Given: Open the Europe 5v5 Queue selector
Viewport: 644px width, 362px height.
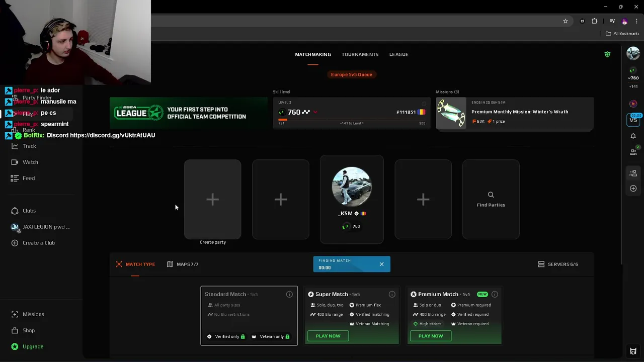Looking at the screenshot, I should (x=352, y=74).
